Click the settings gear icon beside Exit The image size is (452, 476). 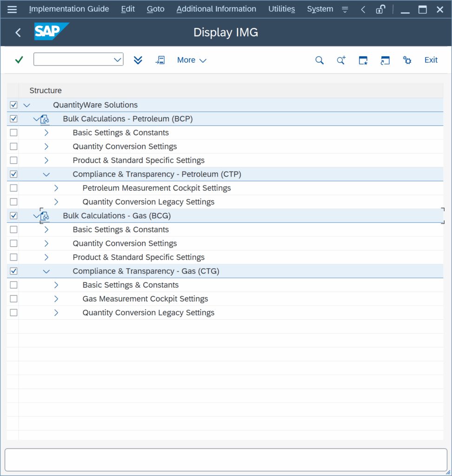[x=407, y=60]
